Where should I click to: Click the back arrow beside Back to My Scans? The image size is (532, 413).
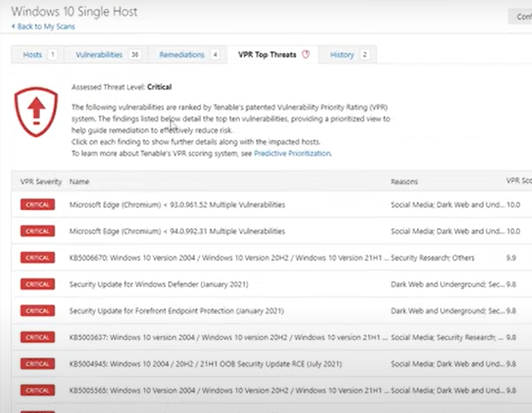[13, 27]
